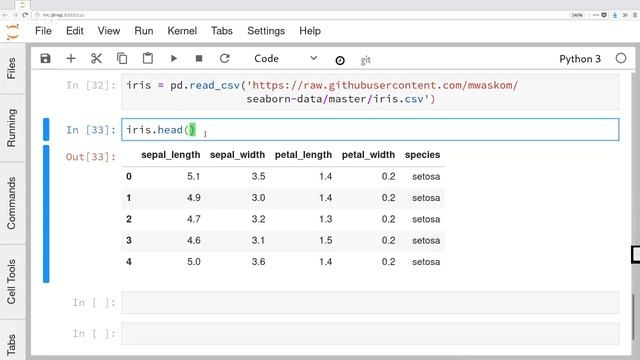Click the species column header
Viewport: 640px width, 360px height.
422,155
